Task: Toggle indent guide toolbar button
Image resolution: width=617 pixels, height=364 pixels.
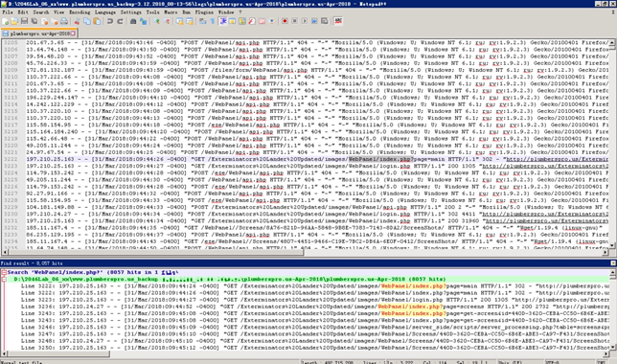Action: (222, 21)
